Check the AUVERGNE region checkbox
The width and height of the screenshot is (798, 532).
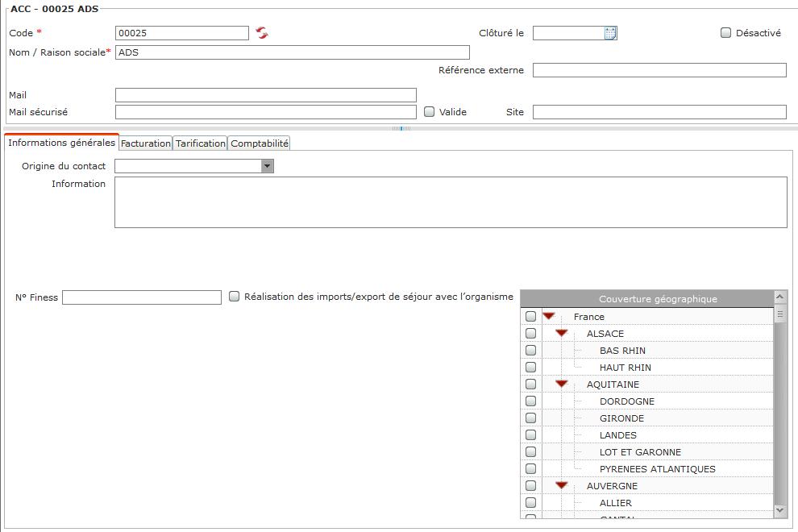pos(531,486)
